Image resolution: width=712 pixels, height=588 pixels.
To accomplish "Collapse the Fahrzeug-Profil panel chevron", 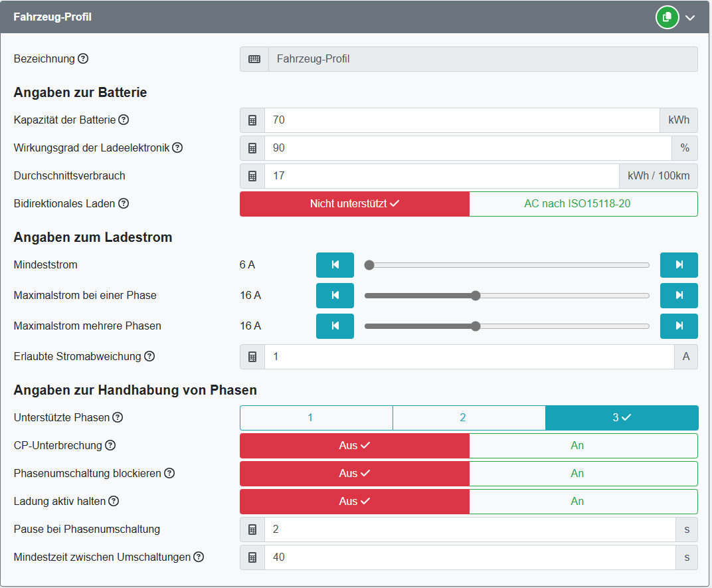I will (690, 18).
